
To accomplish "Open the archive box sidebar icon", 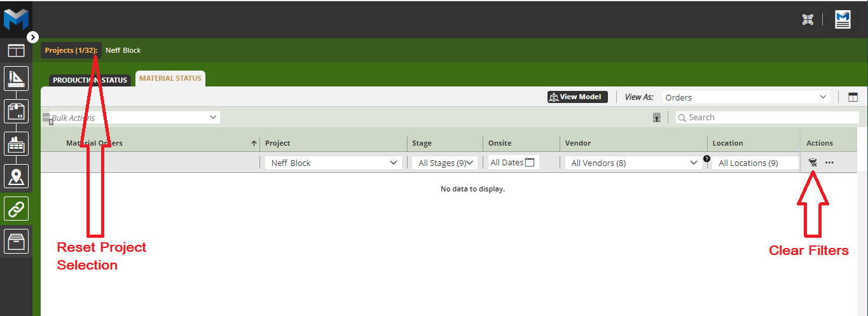I will [16, 241].
